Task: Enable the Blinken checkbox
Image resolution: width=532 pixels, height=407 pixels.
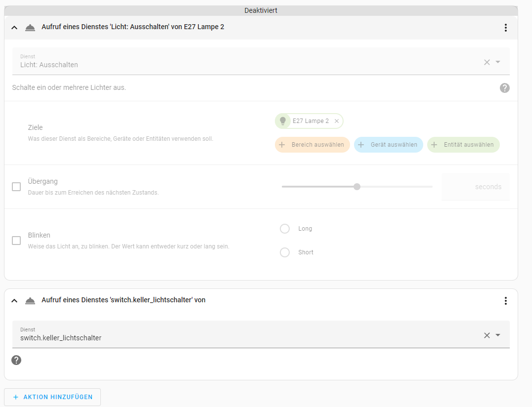Action: point(16,241)
